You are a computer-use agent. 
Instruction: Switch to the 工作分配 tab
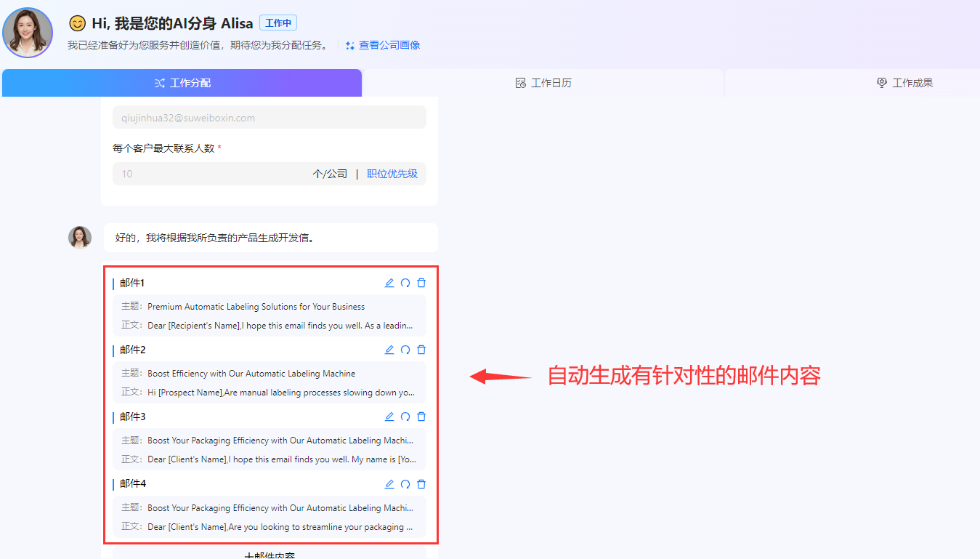click(x=182, y=83)
